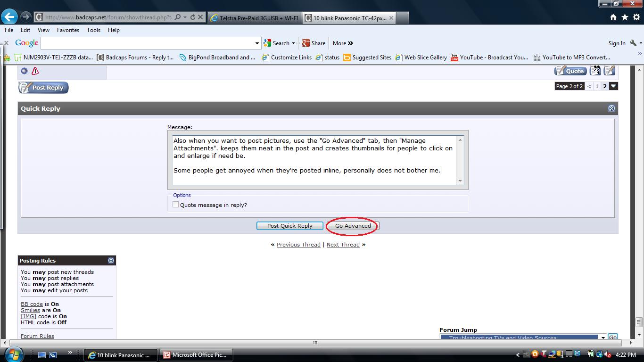Image resolution: width=644 pixels, height=362 pixels.
Task: Open the Forum Jump dropdown
Action: [523, 337]
